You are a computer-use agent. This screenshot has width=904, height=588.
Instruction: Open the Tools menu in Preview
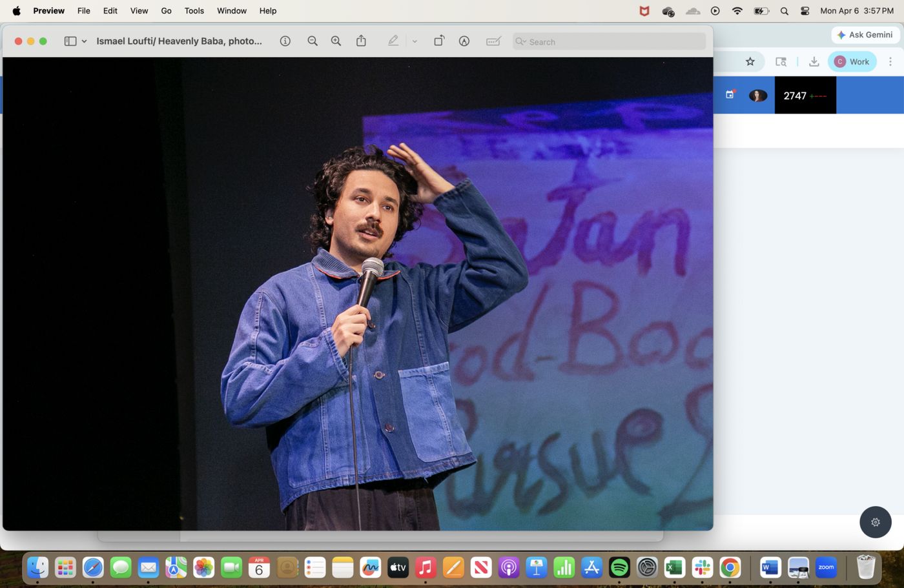pyautogui.click(x=194, y=10)
